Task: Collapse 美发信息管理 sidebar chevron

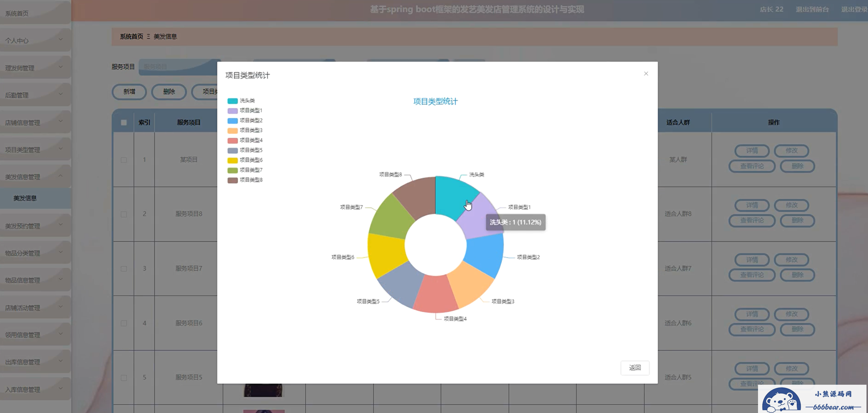Action: (x=61, y=176)
